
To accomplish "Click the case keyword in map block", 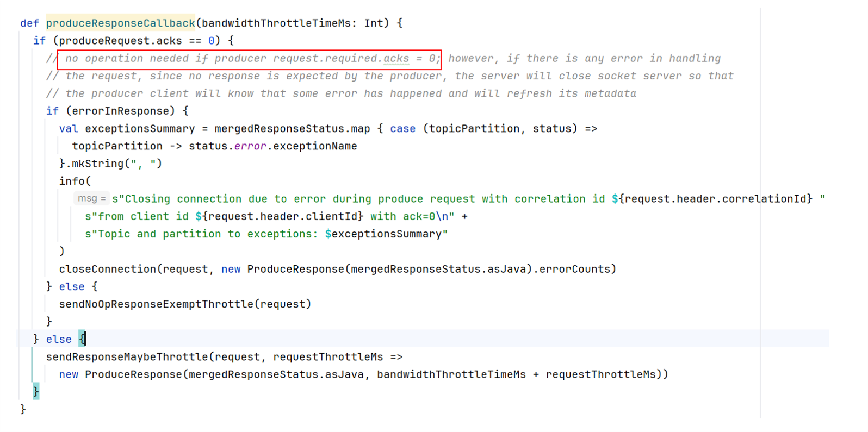I will [402, 129].
